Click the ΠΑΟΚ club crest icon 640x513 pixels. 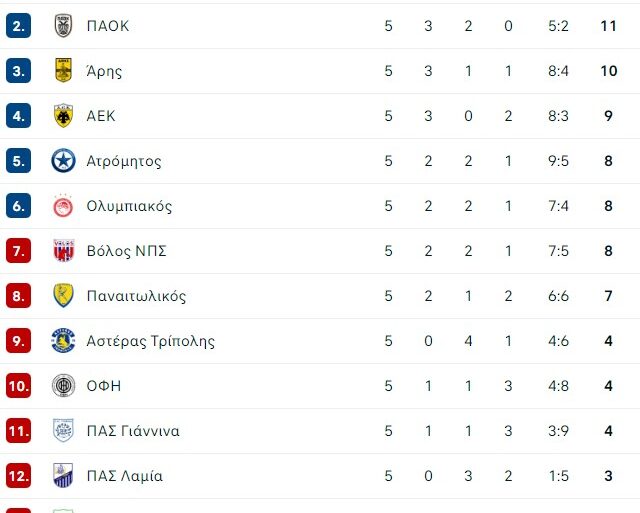pos(63,26)
